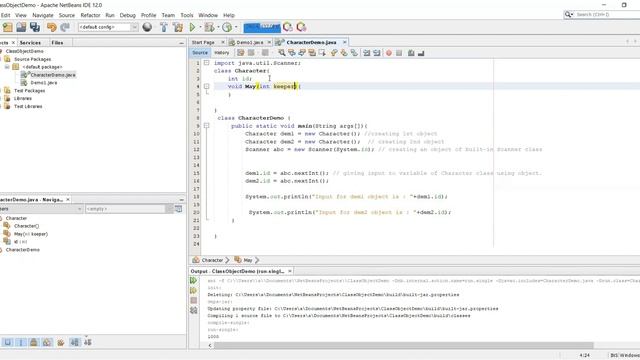Switch to the Start Page tab
The width and height of the screenshot is (640, 360).
[203, 42]
